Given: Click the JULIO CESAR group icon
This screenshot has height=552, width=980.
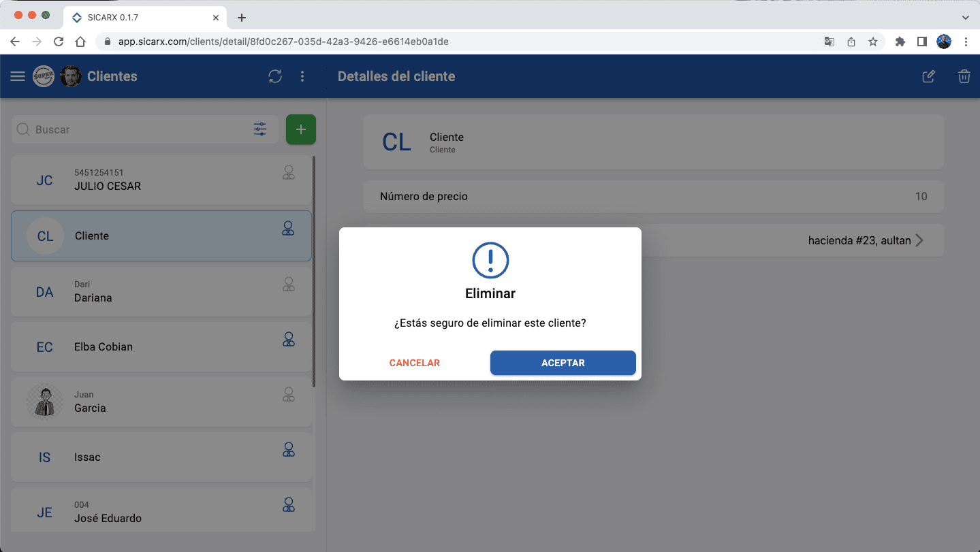Looking at the screenshot, I should pyautogui.click(x=289, y=173).
